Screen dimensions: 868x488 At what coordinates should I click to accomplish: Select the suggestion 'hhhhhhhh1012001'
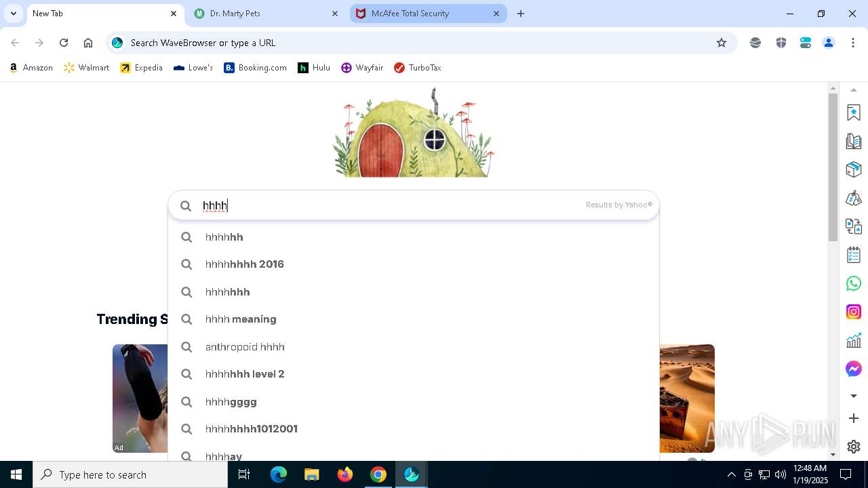(414, 429)
